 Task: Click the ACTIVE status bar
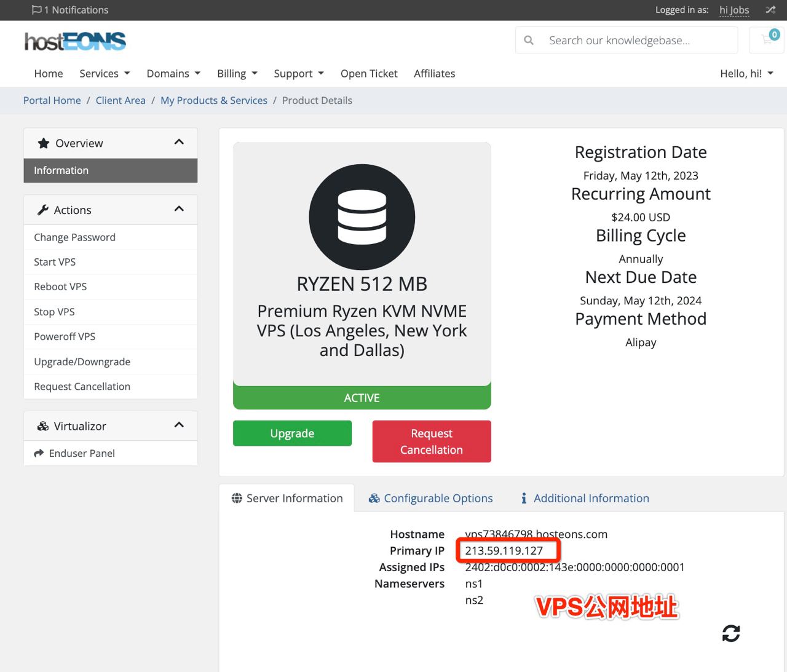pos(362,398)
